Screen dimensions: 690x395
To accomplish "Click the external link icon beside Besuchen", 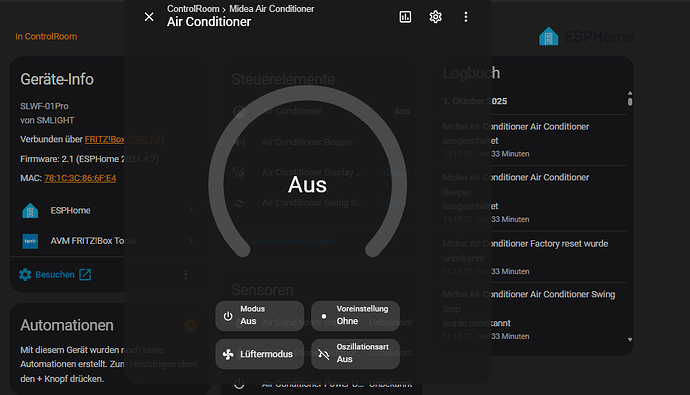I will tap(85, 274).
